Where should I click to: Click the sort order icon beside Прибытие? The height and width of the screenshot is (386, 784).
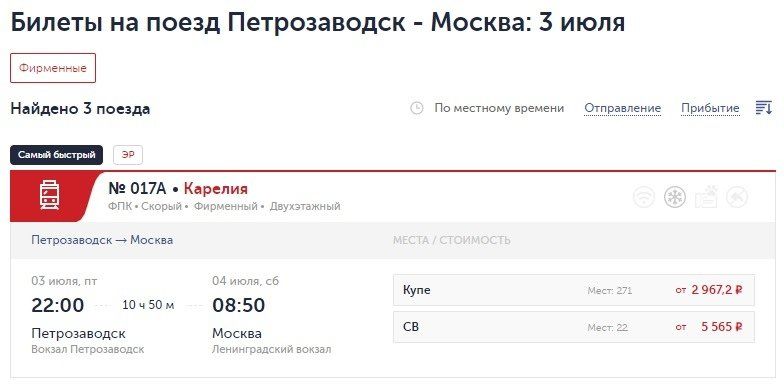tap(764, 108)
